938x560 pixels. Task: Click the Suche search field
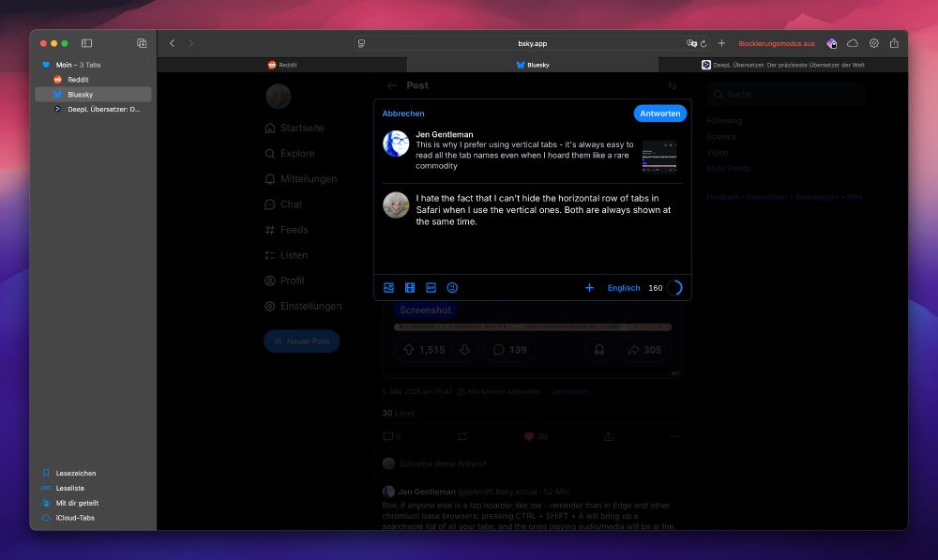785,95
